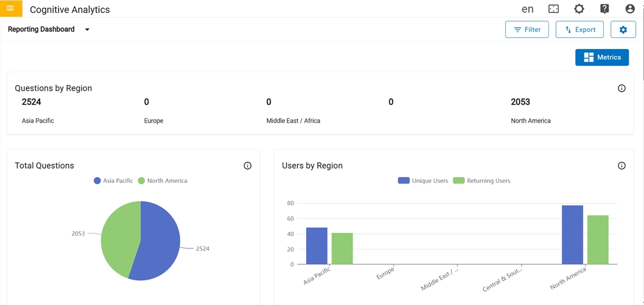This screenshot has height=305, width=644.
Task: Click North America Unique Users bar
Action: [573, 235]
